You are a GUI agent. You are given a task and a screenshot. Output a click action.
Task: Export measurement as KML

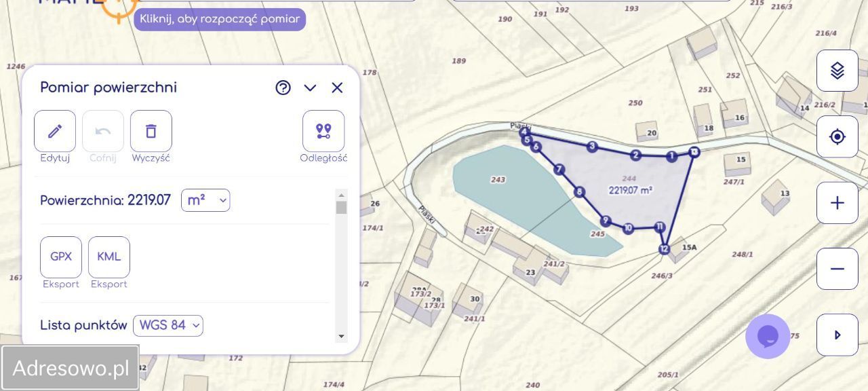point(109,257)
